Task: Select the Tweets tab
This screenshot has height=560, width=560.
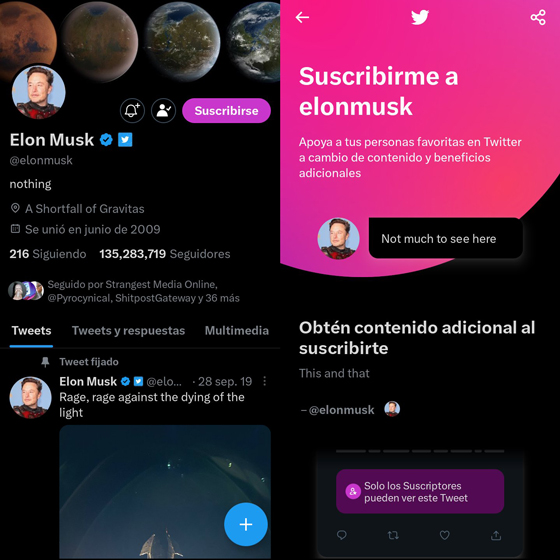Action: (x=31, y=331)
